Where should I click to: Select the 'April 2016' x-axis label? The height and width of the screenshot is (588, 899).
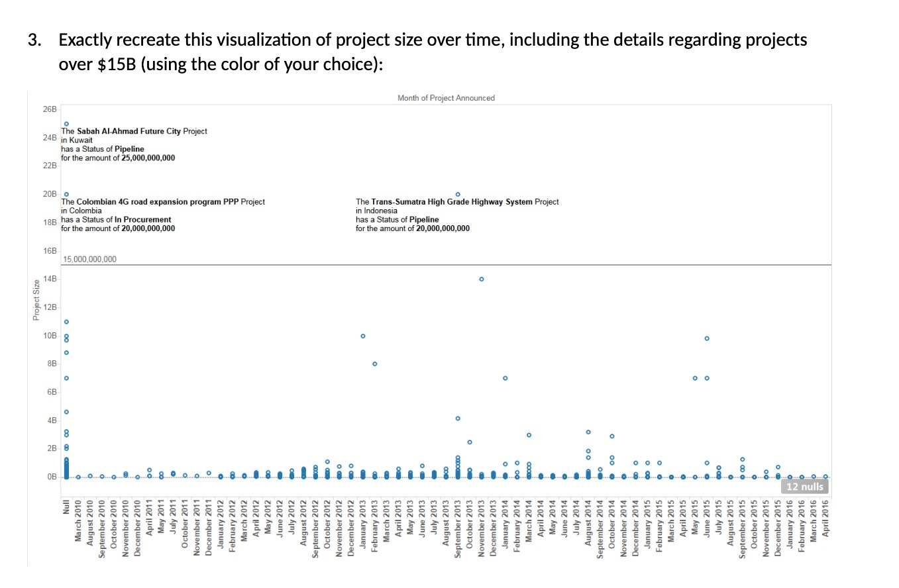tap(825, 519)
